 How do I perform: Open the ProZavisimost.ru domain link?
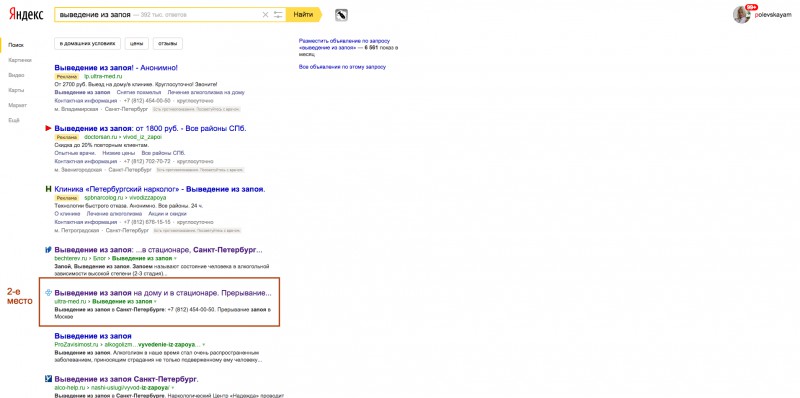(x=76, y=345)
